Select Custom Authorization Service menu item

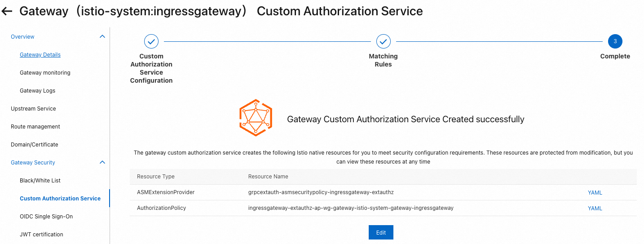pyautogui.click(x=60, y=199)
